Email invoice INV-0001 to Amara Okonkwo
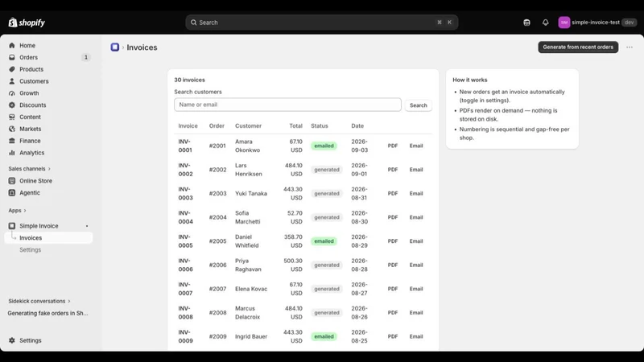This screenshot has width=644, height=362. pyautogui.click(x=416, y=146)
